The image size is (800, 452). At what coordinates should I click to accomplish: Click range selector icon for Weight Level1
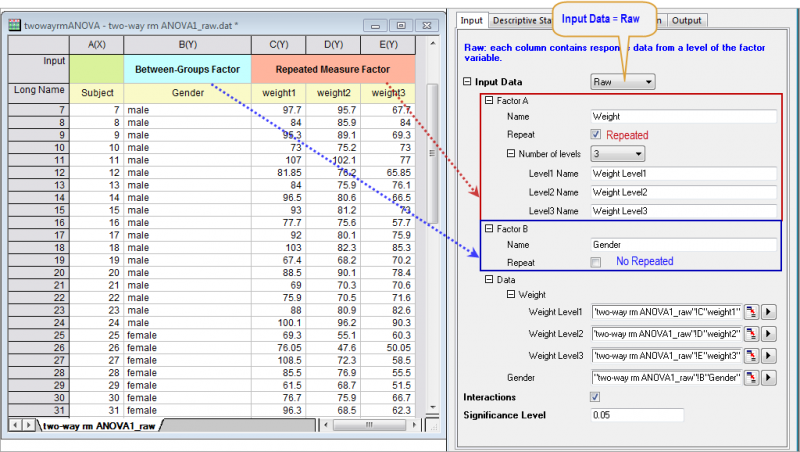point(749,312)
